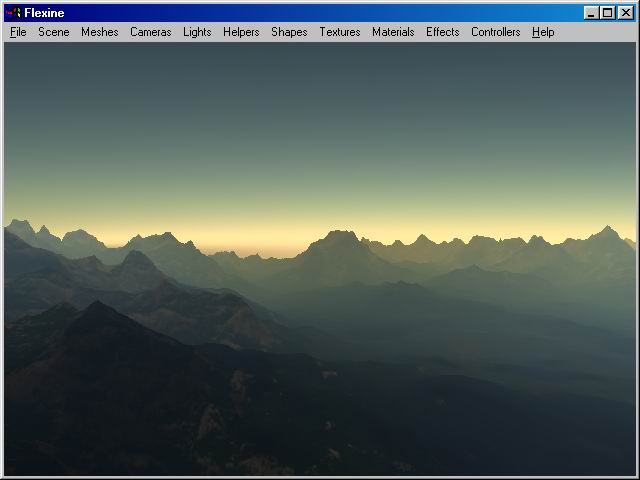The width and height of the screenshot is (640, 480).
Task: Open the Meshes menu
Action: (100, 32)
